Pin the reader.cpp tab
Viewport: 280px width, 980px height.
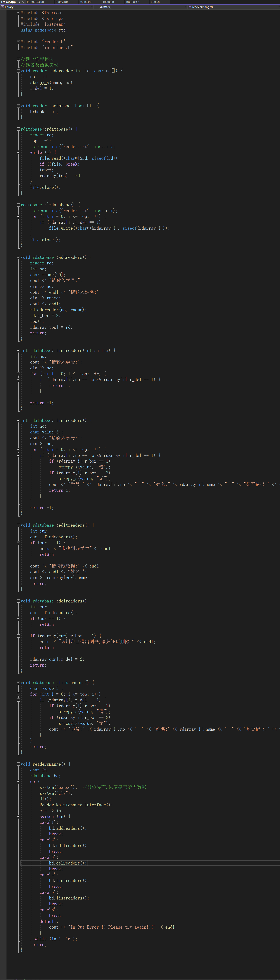[19, 2]
